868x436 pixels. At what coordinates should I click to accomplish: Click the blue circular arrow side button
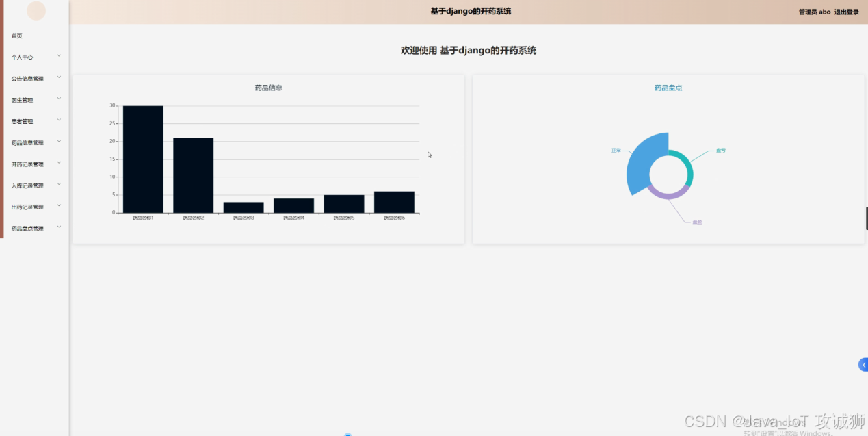click(x=863, y=365)
